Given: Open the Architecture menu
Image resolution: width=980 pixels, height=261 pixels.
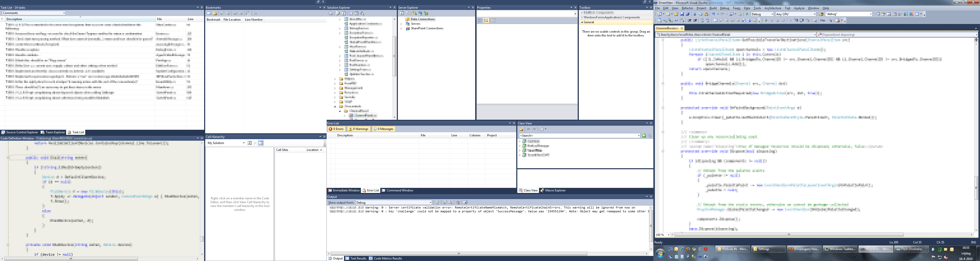Looking at the screenshot, I should click(773, 8).
